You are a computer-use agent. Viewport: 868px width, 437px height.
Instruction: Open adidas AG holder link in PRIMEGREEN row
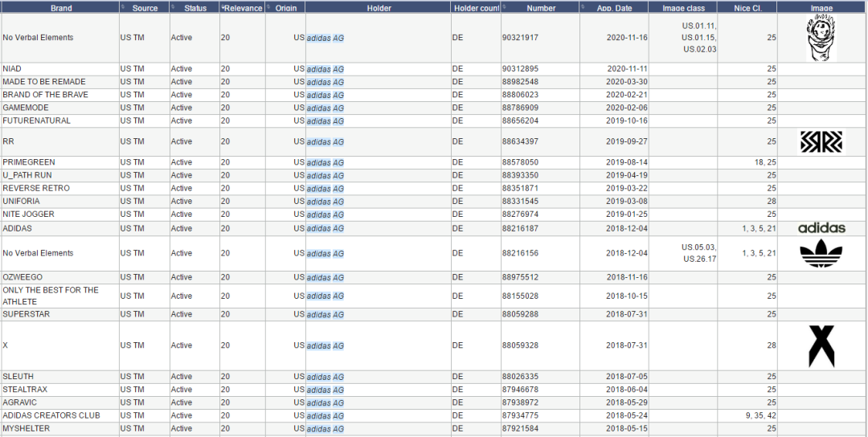pyautogui.click(x=325, y=162)
